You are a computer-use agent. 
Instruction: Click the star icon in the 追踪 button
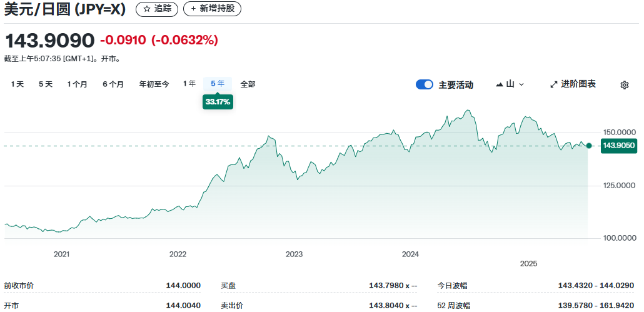(x=147, y=9)
